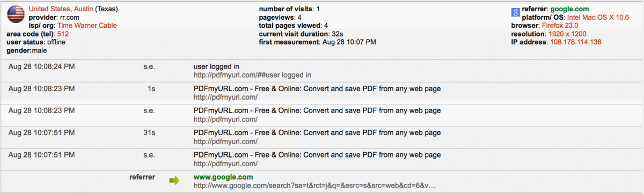Click the green referrer arrow icon

pos(174,181)
